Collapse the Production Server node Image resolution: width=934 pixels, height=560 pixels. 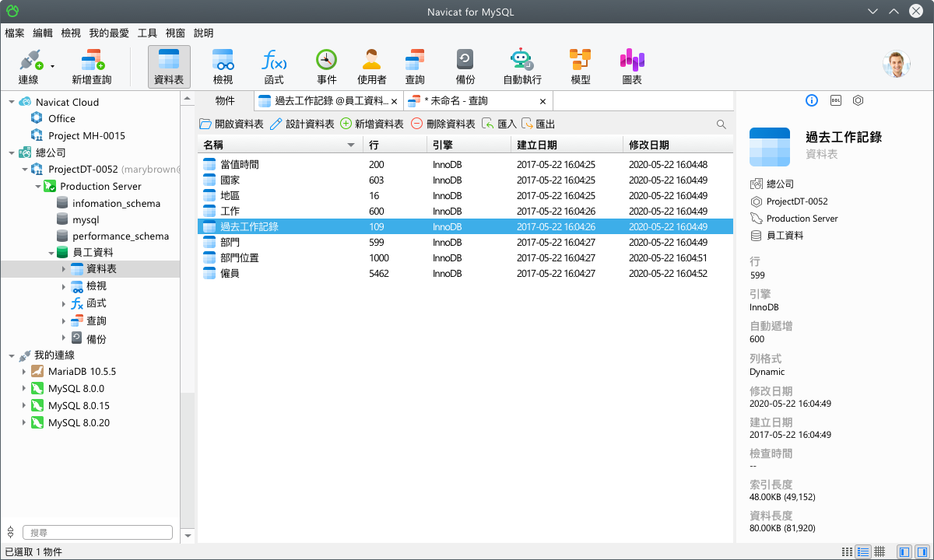pyautogui.click(x=38, y=186)
